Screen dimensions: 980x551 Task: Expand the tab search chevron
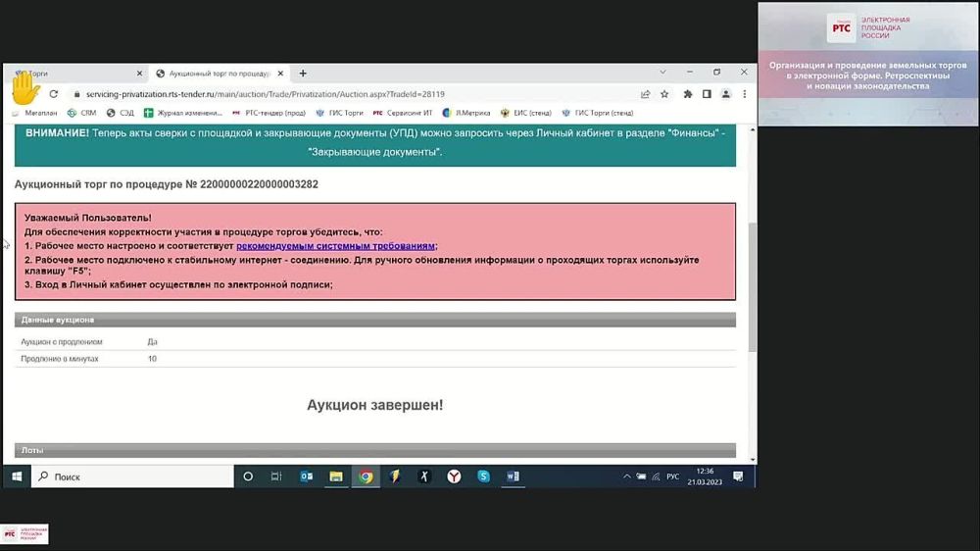(x=662, y=73)
